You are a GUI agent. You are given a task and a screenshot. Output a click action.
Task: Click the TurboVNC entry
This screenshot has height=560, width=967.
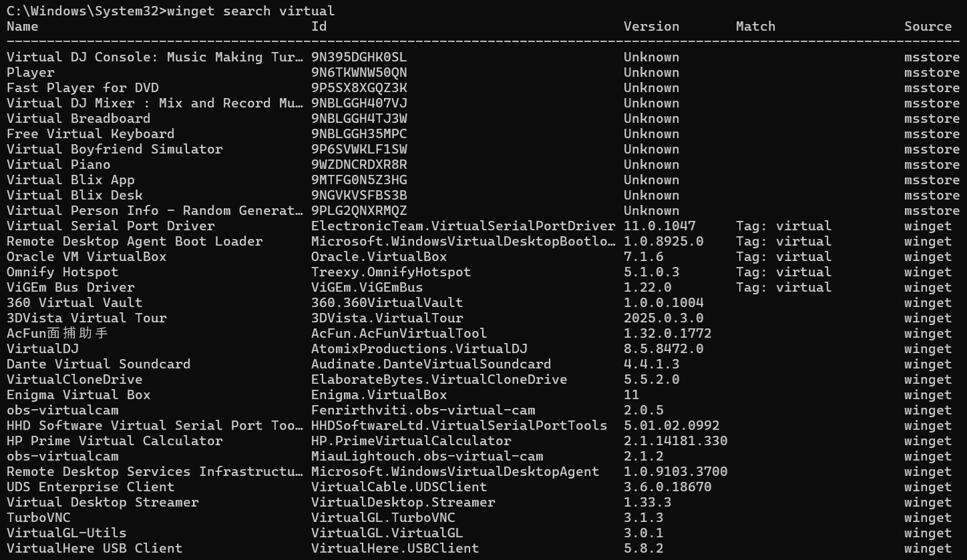point(39,517)
